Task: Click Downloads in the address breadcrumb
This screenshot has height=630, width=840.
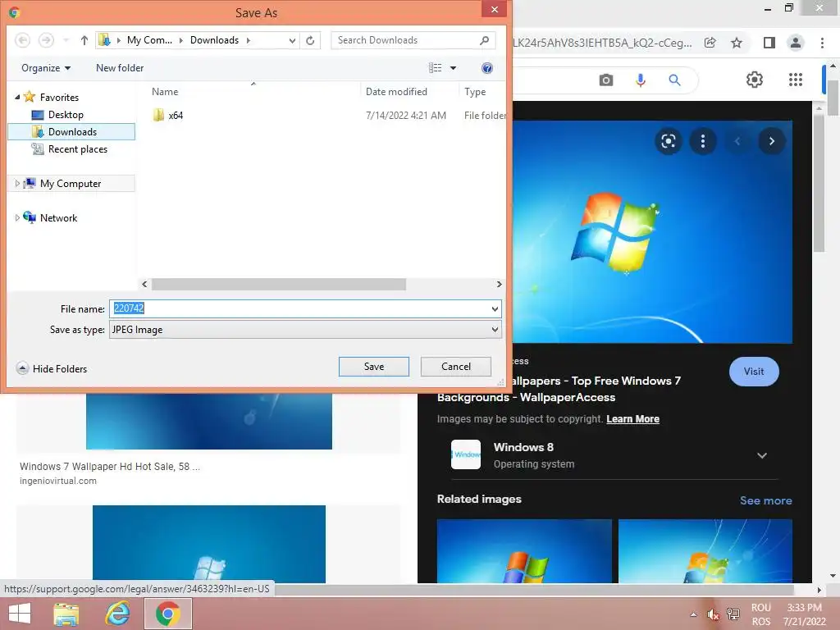Action: tap(214, 40)
